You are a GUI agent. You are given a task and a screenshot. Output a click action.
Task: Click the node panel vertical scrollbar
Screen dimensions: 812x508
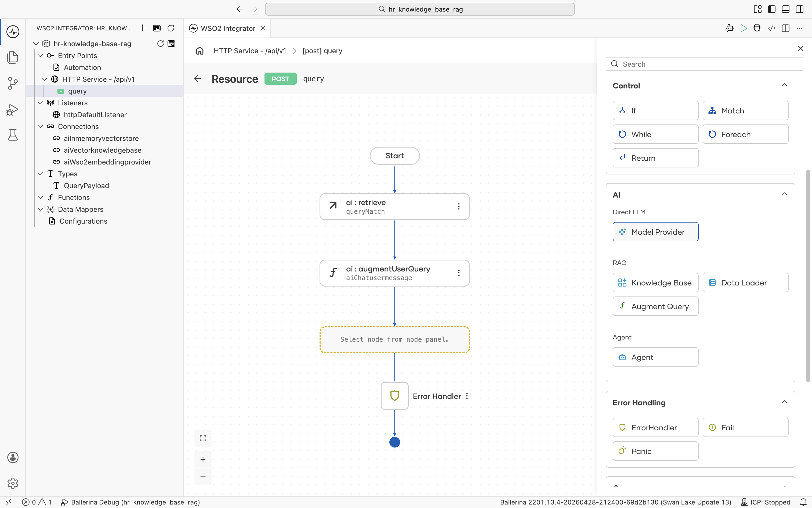tap(808, 276)
